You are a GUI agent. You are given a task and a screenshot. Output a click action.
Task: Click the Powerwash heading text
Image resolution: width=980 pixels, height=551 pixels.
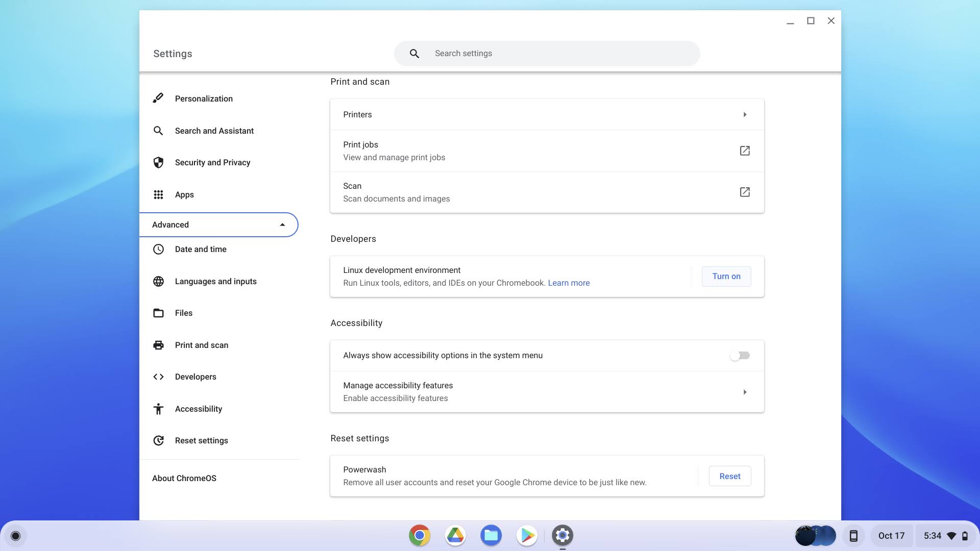(364, 469)
